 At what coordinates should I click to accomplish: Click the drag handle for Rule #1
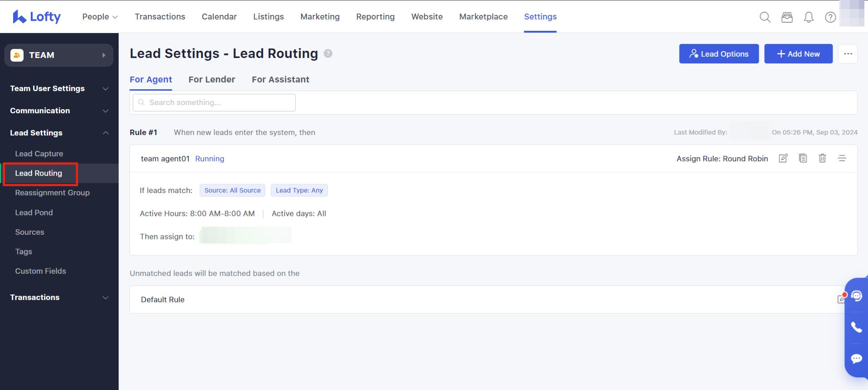[x=842, y=158]
